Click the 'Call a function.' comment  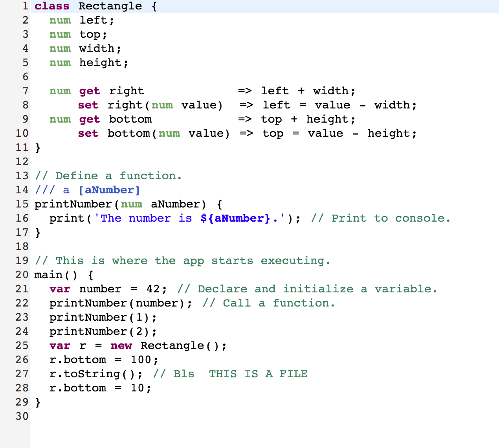(x=269, y=303)
